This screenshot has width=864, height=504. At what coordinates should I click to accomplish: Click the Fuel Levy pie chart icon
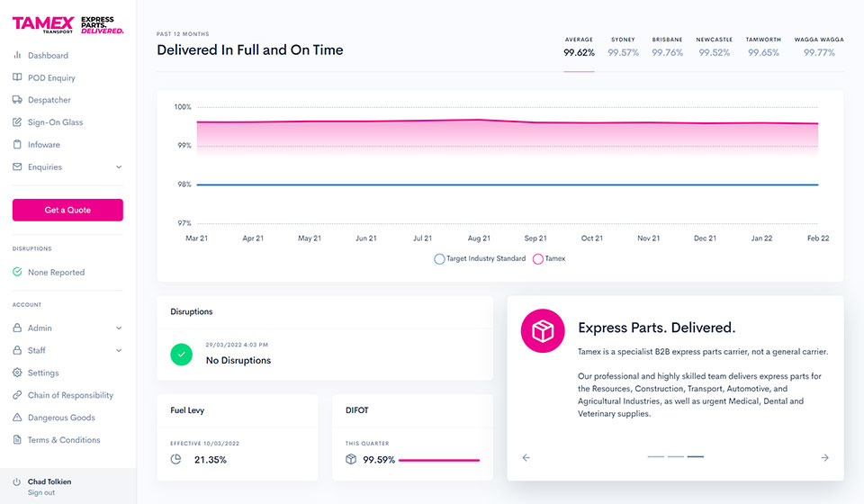point(175,459)
